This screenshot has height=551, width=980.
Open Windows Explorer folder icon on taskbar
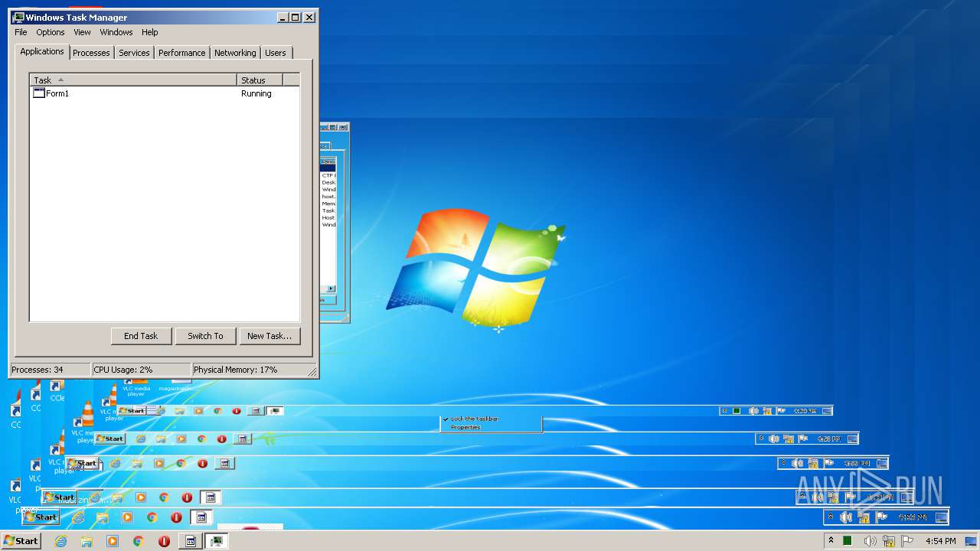tap(87, 541)
